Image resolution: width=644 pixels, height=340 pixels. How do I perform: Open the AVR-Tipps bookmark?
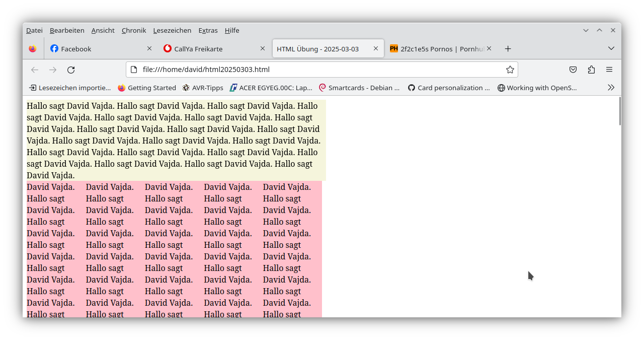pyautogui.click(x=203, y=88)
